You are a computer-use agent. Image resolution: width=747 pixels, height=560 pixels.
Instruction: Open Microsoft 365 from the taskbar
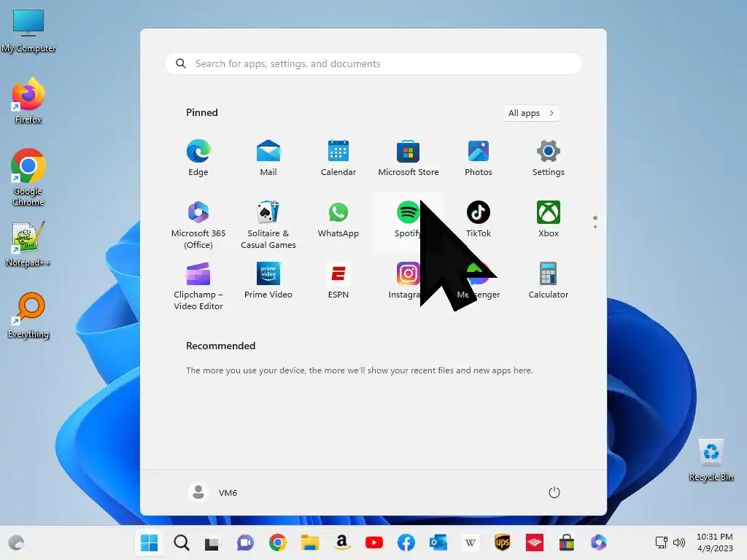point(599,542)
